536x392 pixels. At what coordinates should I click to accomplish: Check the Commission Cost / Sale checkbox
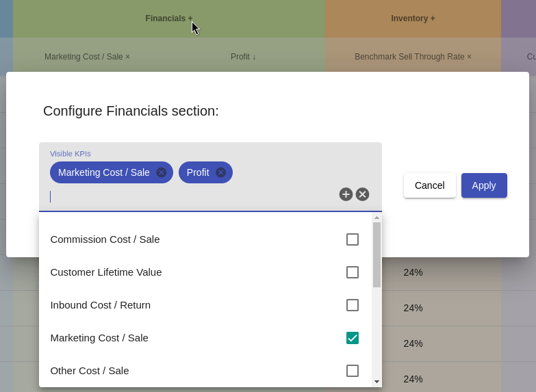click(353, 239)
